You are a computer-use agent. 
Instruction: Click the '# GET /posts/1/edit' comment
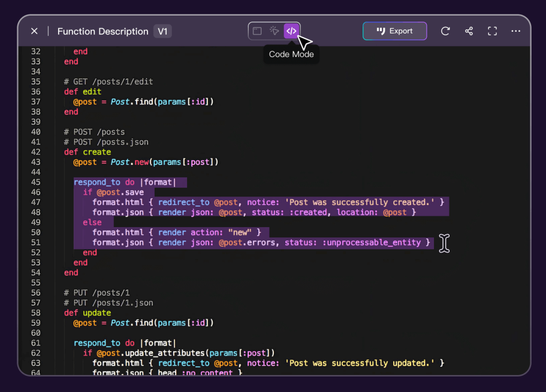tap(108, 82)
